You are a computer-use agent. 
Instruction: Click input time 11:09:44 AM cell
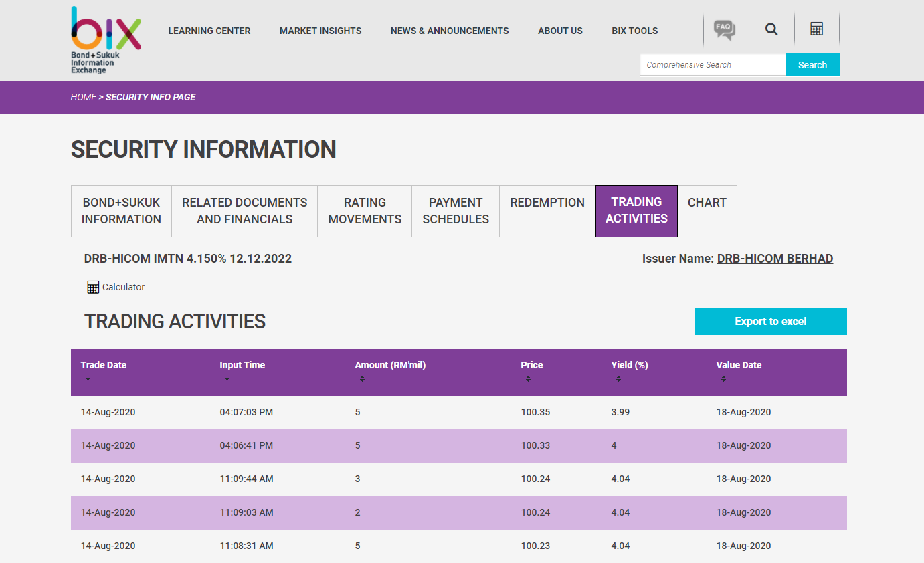pos(246,479)
